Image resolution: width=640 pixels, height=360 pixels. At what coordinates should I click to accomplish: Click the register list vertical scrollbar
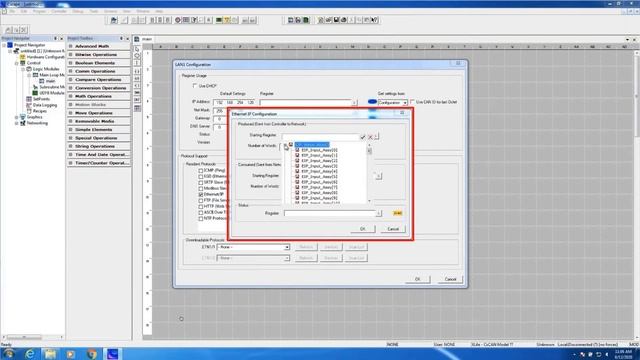pyautogui.click(x=369, y=172)
